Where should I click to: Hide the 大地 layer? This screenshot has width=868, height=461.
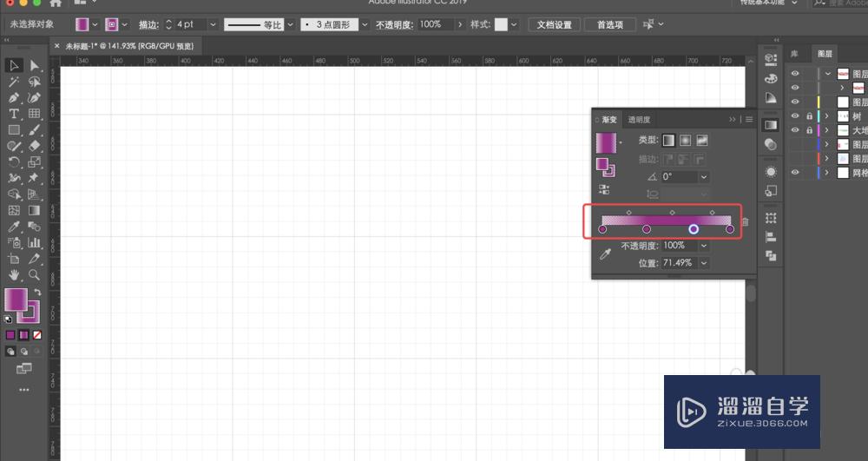(x=795, y=130)
